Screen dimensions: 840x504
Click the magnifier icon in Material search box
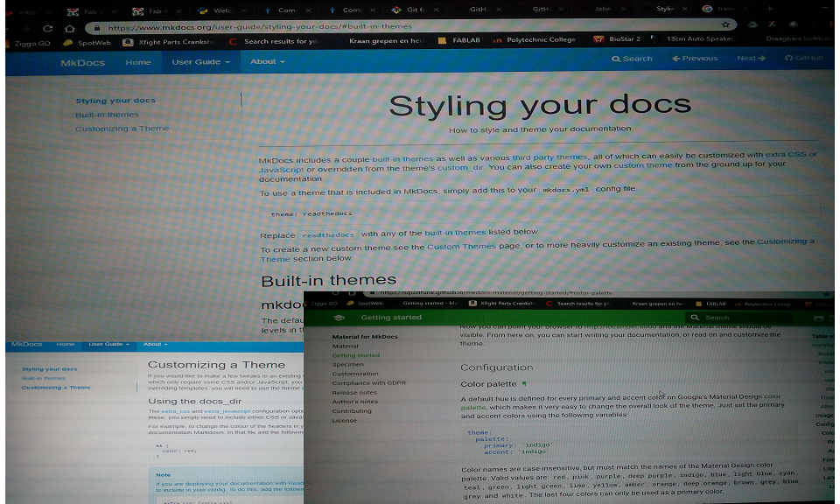[695, 318]
